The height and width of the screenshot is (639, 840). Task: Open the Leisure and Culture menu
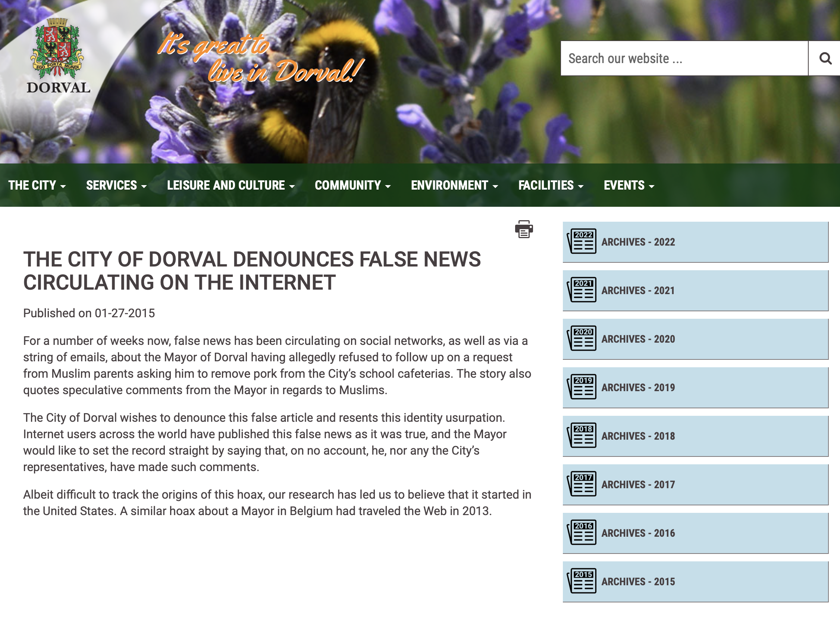(231, 185)
